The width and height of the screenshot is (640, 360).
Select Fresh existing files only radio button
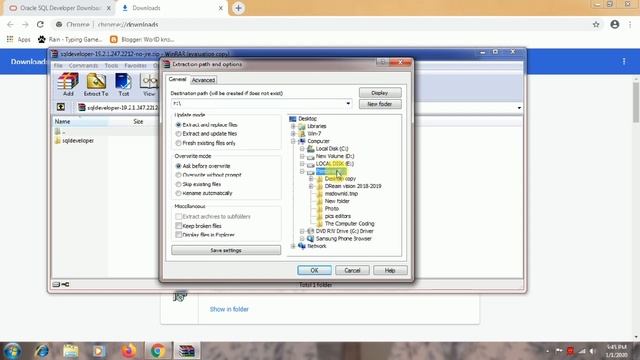[x=178, y=143]
